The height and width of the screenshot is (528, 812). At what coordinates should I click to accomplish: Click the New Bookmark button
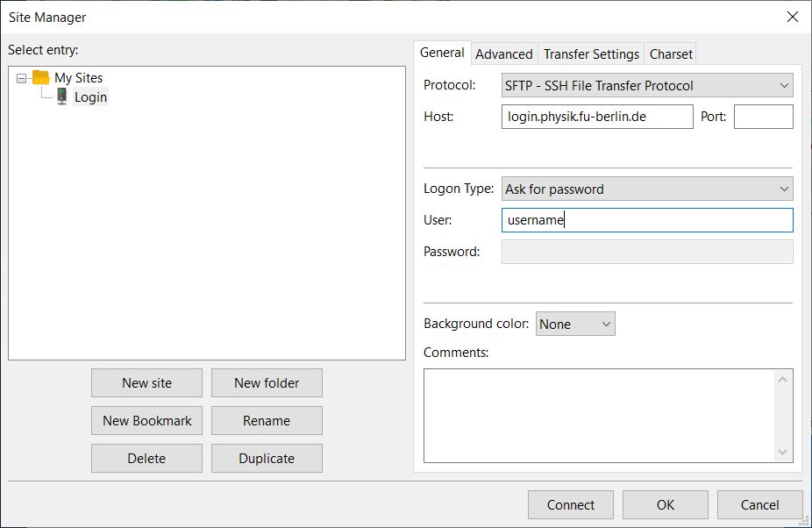pyautogui.click(x=146, y=421)
